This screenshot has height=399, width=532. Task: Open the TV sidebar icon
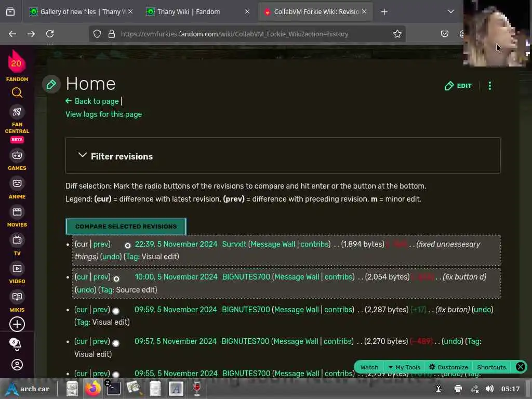click(x=17, y=240)
